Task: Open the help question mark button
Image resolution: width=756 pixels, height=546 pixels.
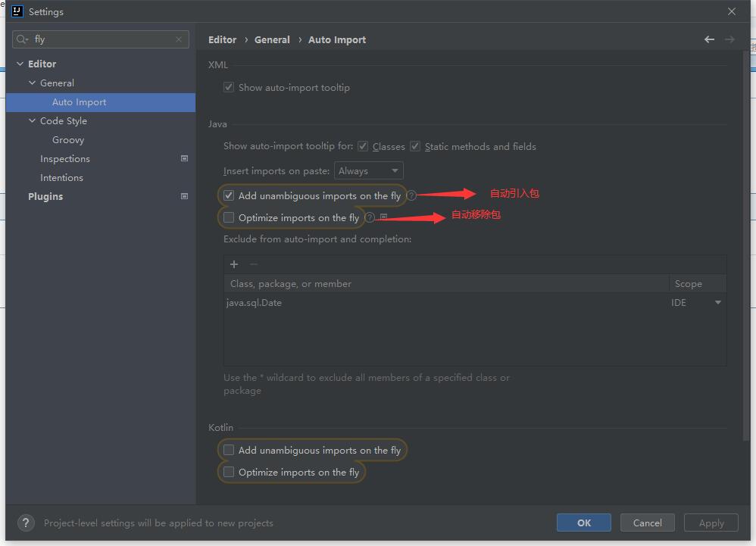Action: tap(26, 523)
